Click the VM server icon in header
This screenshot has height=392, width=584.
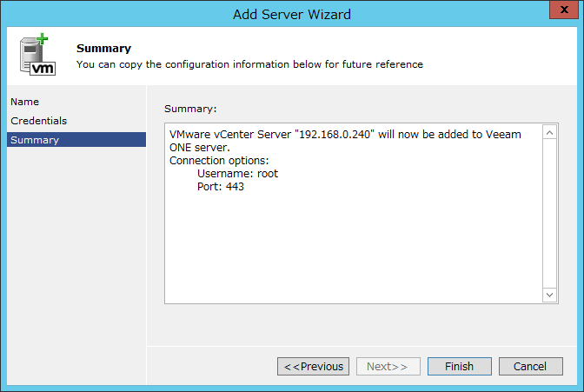coord(37,55)
